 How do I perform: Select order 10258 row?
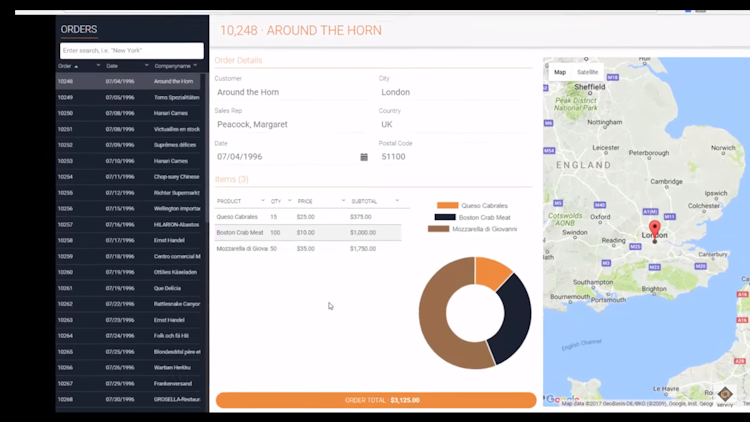pos(129,240)
